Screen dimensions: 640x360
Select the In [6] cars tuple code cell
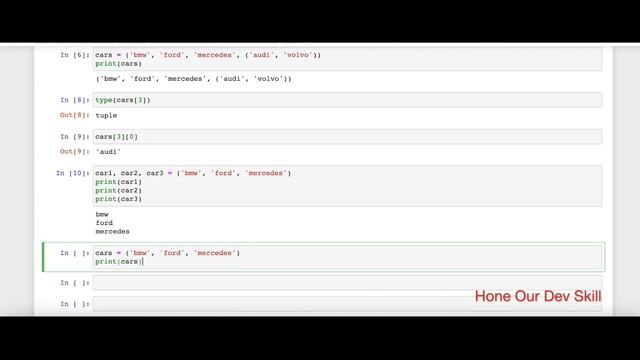347,59
